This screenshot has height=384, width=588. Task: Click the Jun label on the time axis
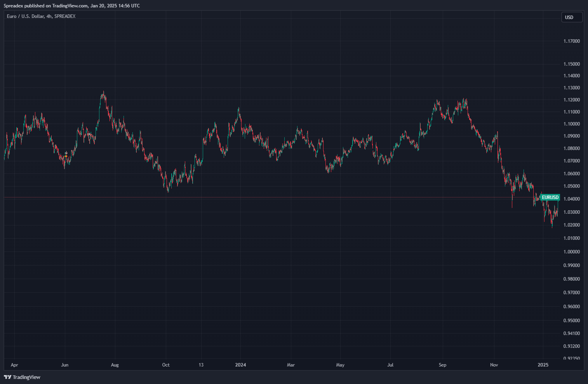pyautogui.click(x=65, y=365)
